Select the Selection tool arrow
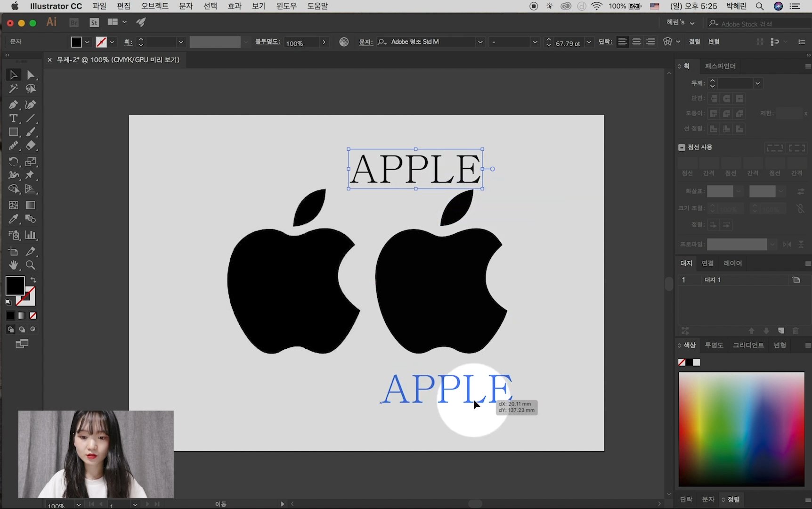Viewport: 812px width, 509px height. pyautogui.click(x=14, y=75)
